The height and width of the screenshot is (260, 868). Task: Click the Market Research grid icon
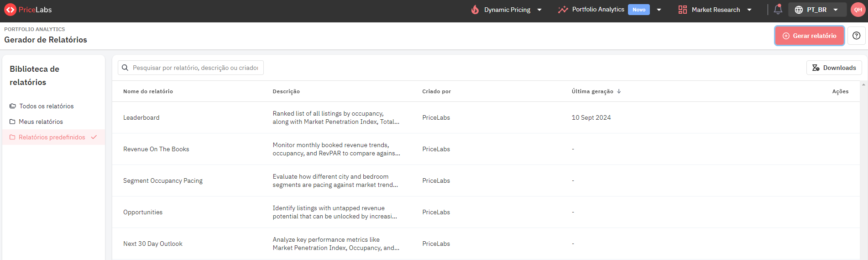click(683, 10)
